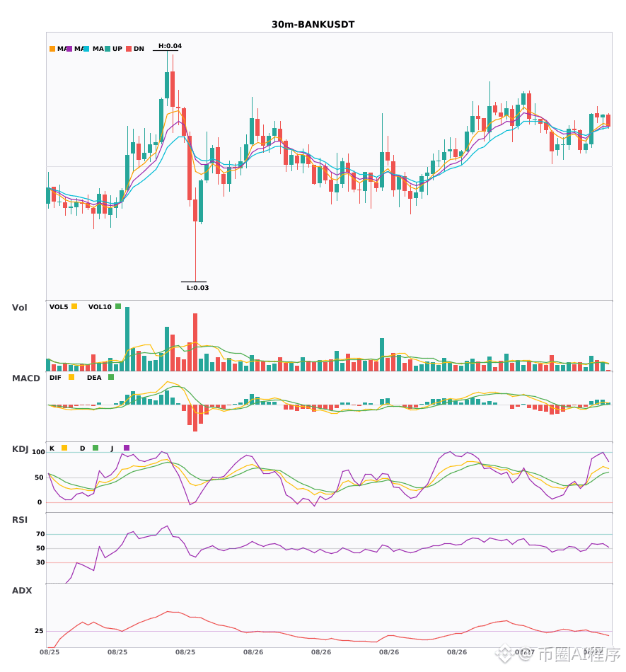Click the lowest red MACD histogram bar

[195, 418]
